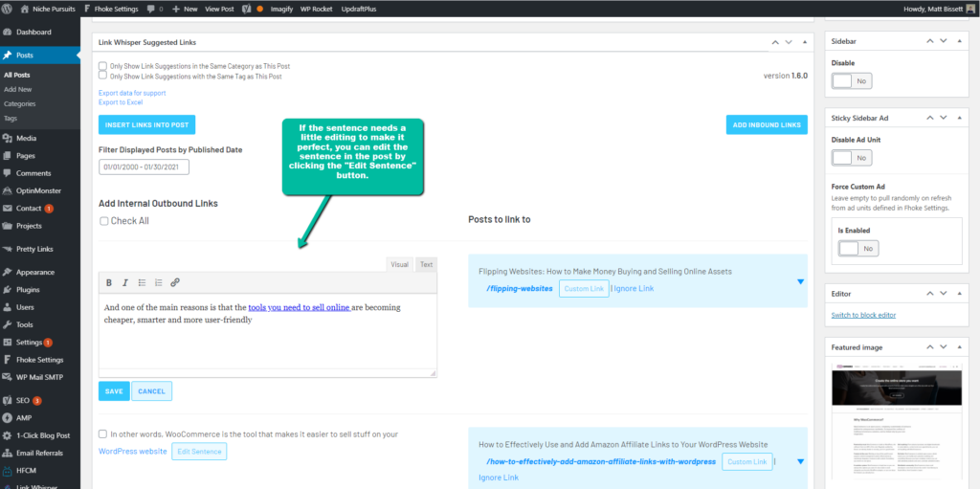
Task: Toggle the Is Enabled switch
Action: [x=858, y=248]
